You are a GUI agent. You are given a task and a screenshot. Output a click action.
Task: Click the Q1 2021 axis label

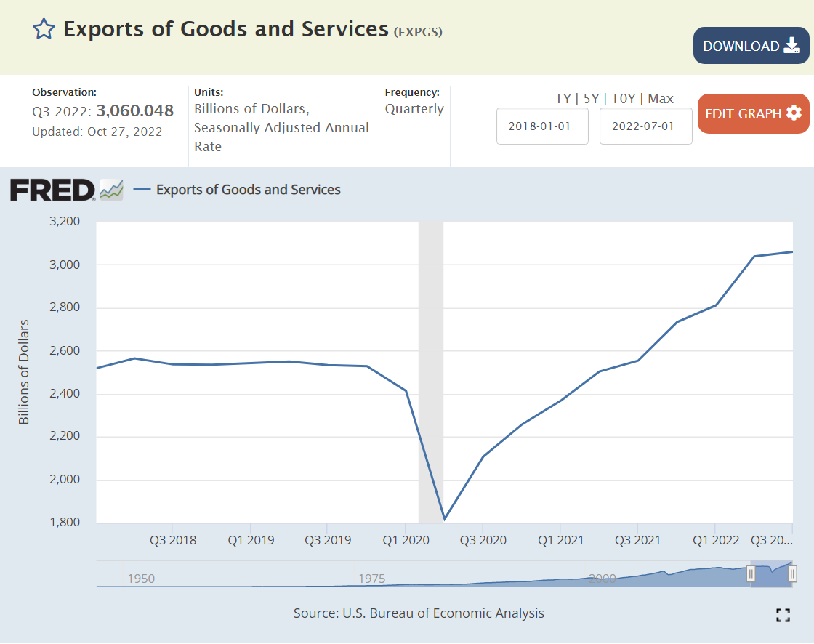coord(560,540)
